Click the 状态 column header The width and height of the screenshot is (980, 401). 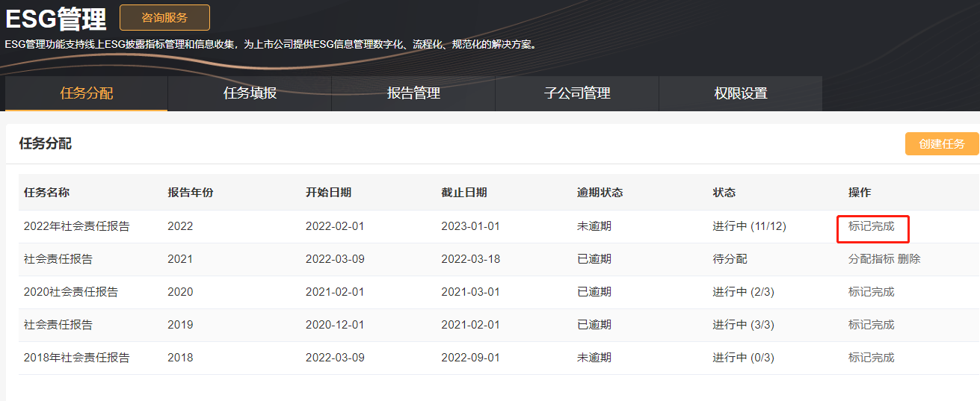pyautogui.click(x=724, y=193)
